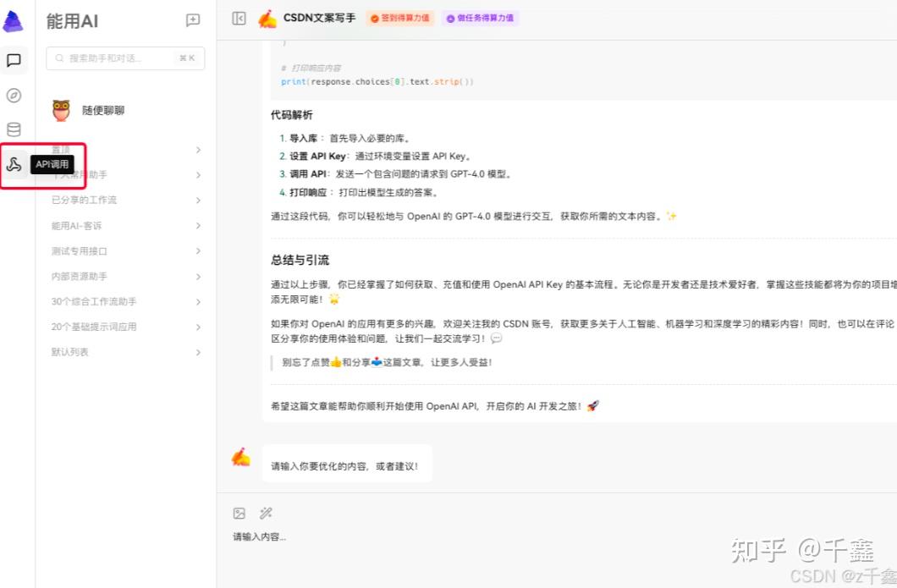This screenshot has height=588, width=897.
Task: Expand the 内部资源助手 group
Action: [x=126, y=277]
